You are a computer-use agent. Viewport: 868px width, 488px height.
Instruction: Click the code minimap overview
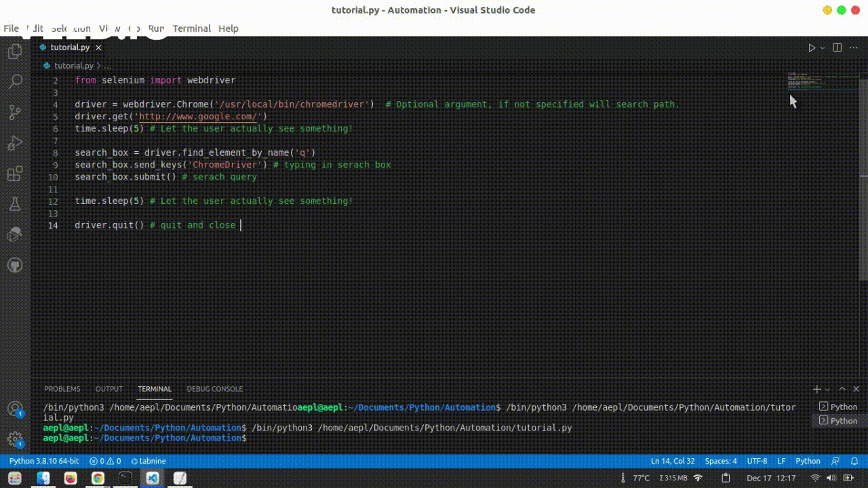pos(822,81)
